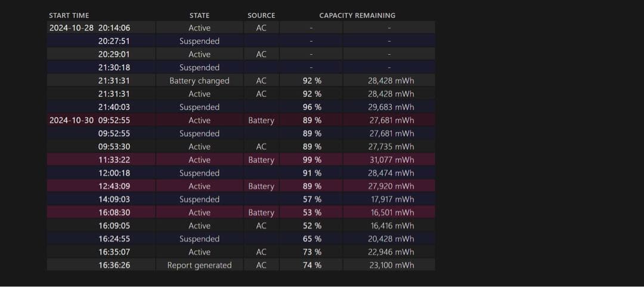Viewport: 644px width, 287px height.
Task: Click the CAPACITY REMAINING column header
Action: coord(357,16)
